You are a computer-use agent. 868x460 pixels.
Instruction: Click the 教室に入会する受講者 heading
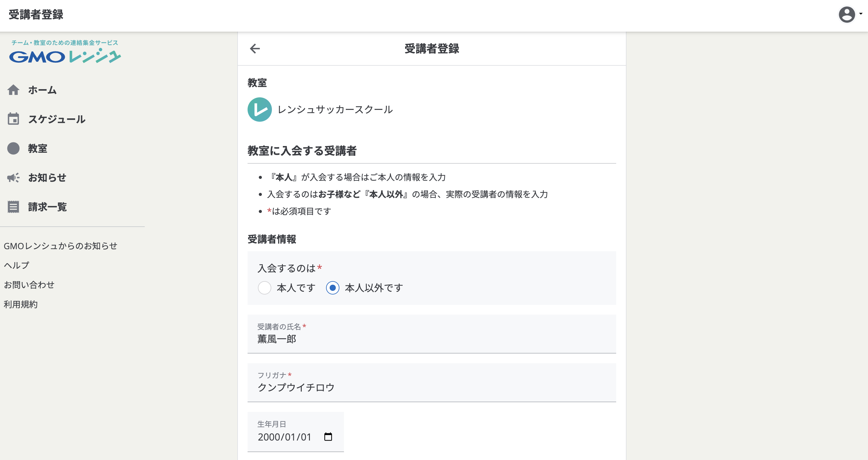(x=302, y=151)
